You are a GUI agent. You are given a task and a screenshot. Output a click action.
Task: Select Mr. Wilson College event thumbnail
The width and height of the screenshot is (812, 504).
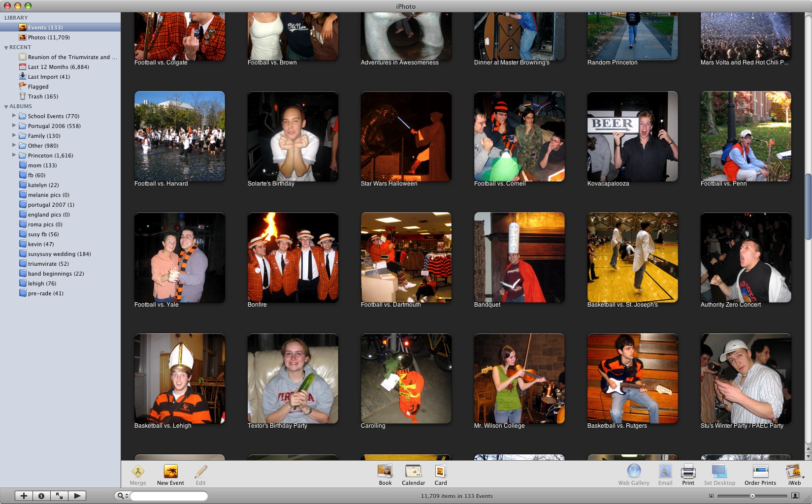(x=520, y=378)
